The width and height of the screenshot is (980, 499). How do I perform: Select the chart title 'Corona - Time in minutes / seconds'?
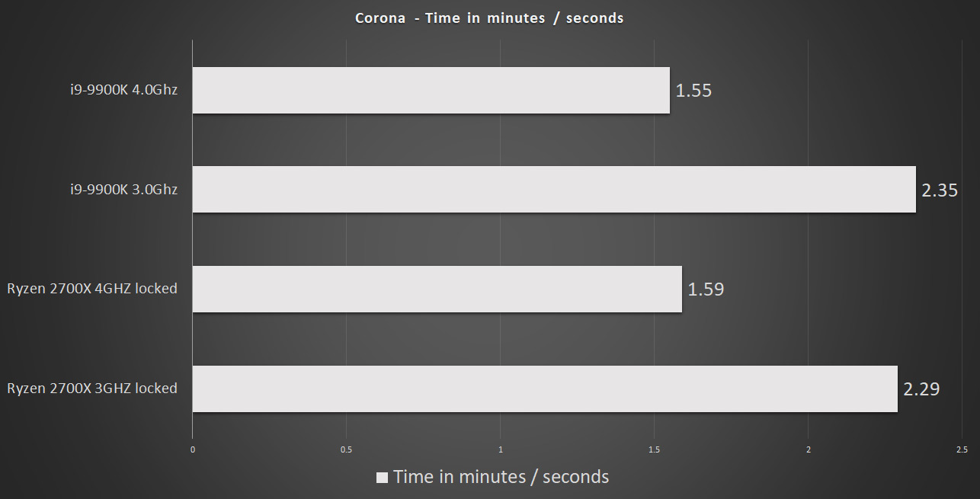coord(489,18)
